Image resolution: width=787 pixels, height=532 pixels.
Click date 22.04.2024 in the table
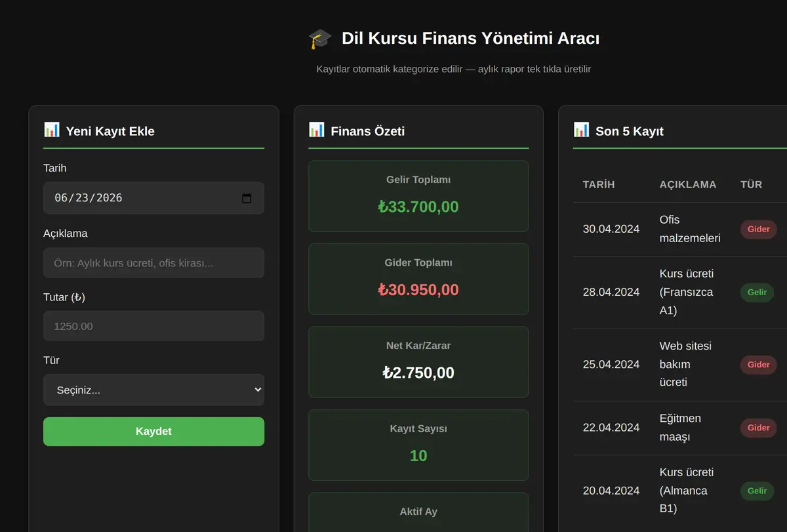[611, 428]
